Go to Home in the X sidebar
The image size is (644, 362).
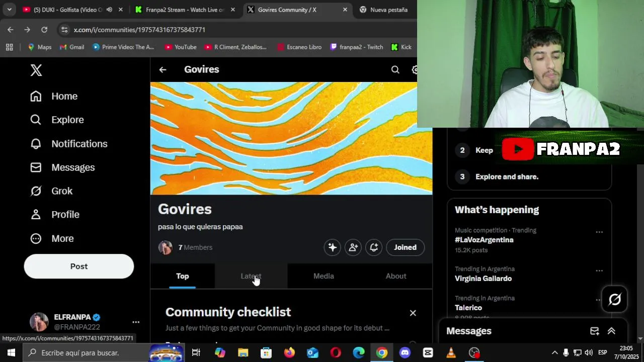(x=53, y=96)
